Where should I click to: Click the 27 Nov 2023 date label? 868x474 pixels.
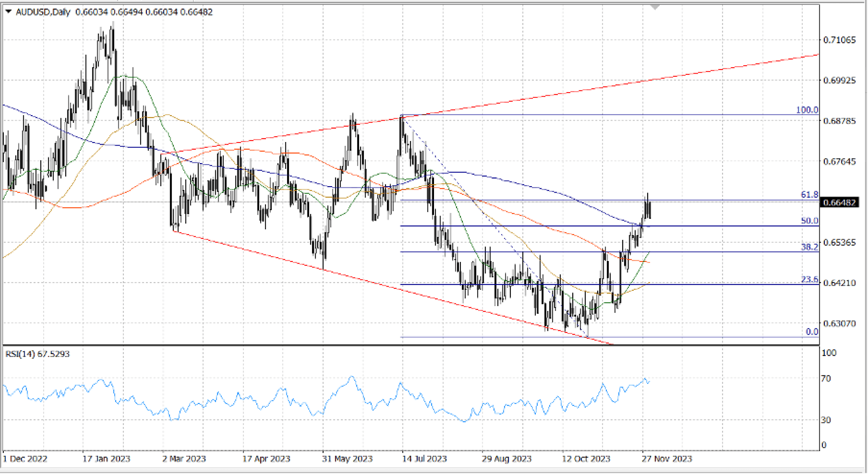[667, 459]
